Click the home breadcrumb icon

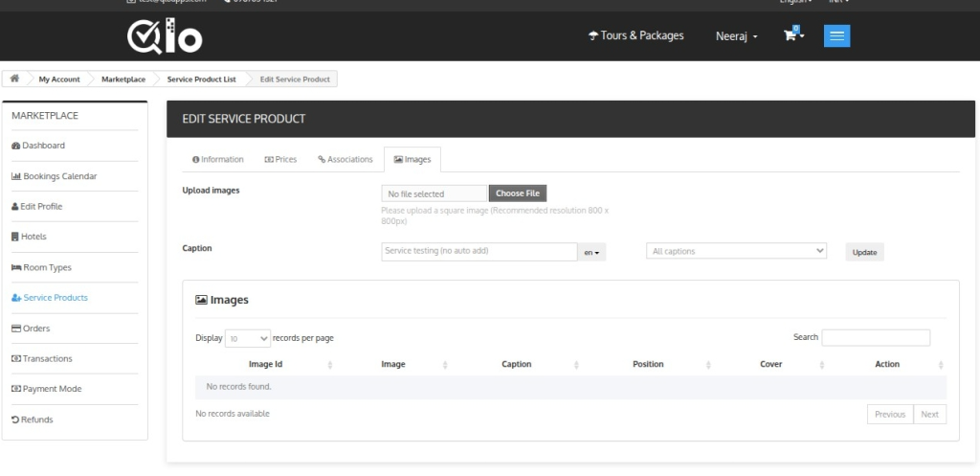coord(14,79)
